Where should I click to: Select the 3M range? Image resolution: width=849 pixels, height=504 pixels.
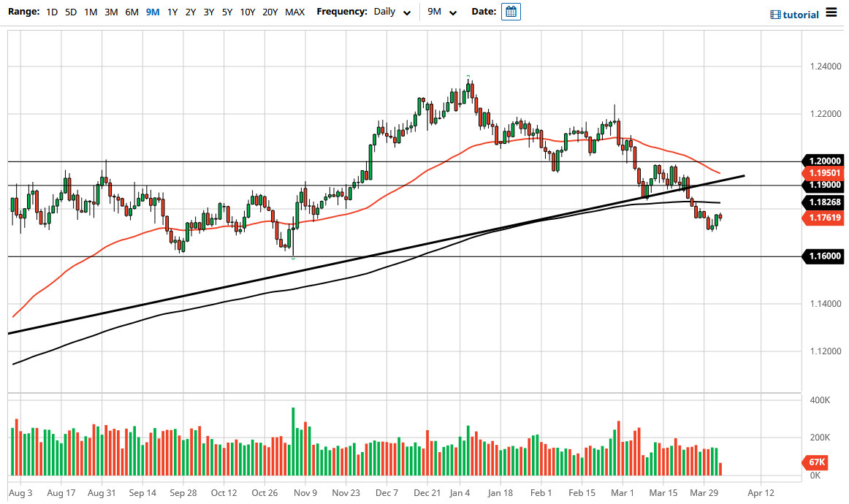[111, 12]
